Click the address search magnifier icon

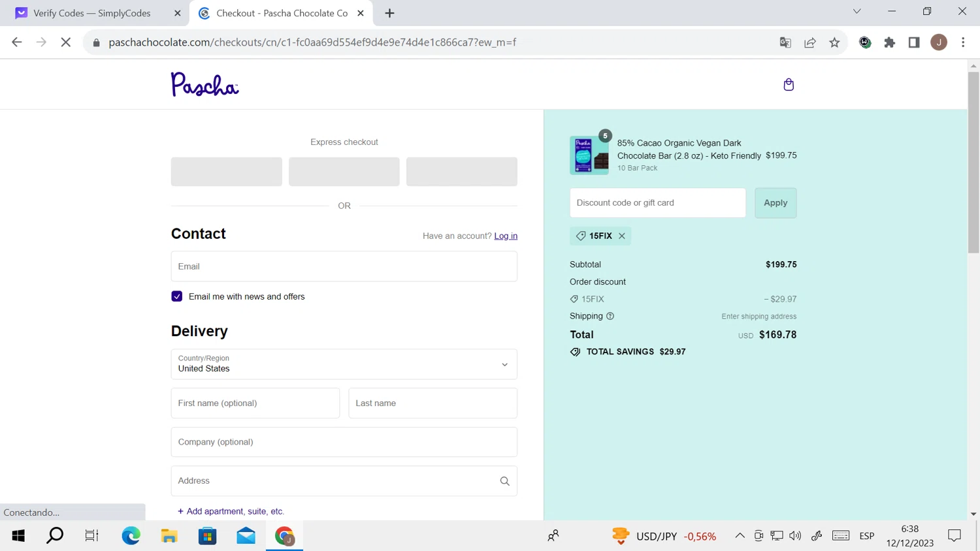point(504,481)
